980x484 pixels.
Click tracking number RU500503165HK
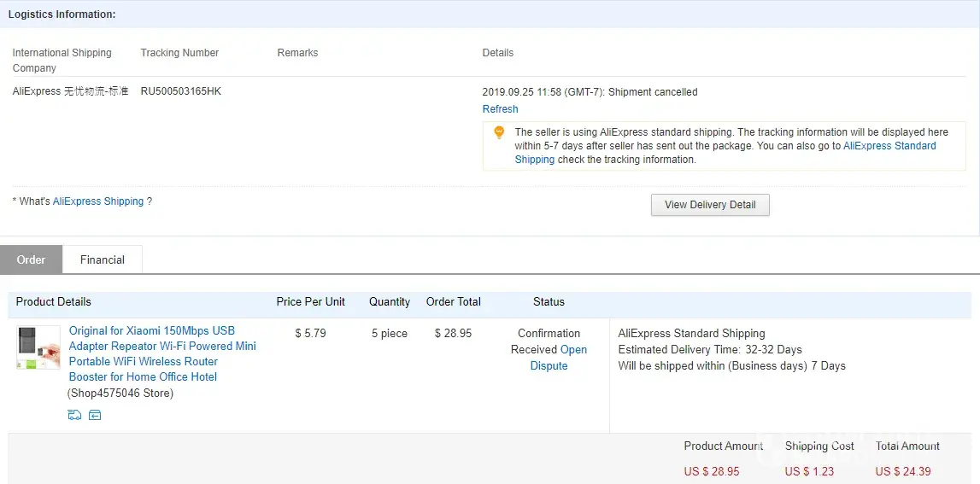point(181,91)
